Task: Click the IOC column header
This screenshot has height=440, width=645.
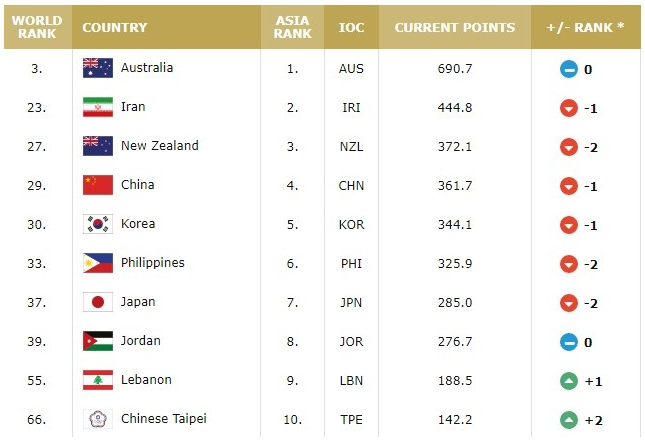Action: pyautogui.click(x=351, y=27)
